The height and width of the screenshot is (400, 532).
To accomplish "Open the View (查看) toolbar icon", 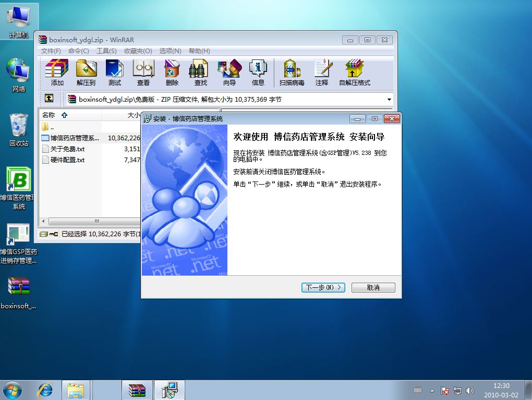I will pyautogui.click(x=143, y=72).
